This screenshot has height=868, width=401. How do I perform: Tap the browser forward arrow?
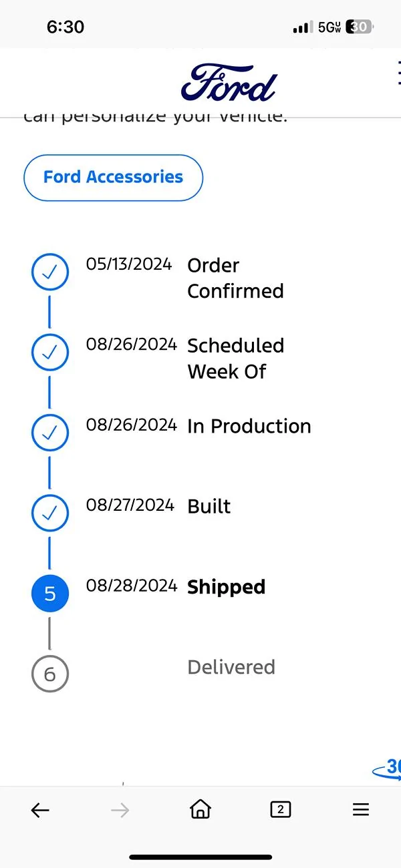[x=120, y=810]
